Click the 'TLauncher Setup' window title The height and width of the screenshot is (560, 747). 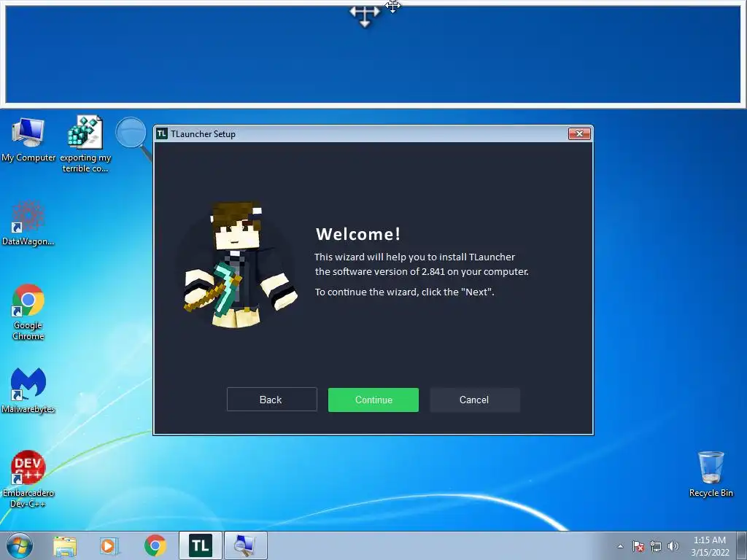(x=203, y=134)
